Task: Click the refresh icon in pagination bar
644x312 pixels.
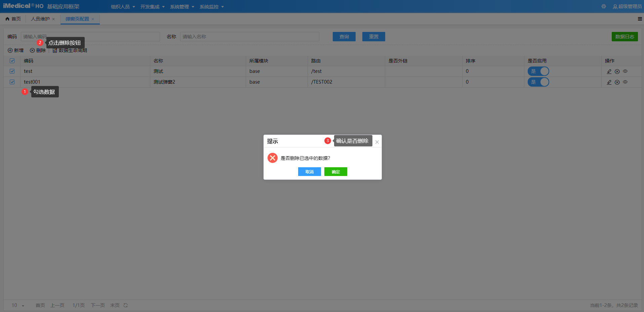Action: pos(126,305)
